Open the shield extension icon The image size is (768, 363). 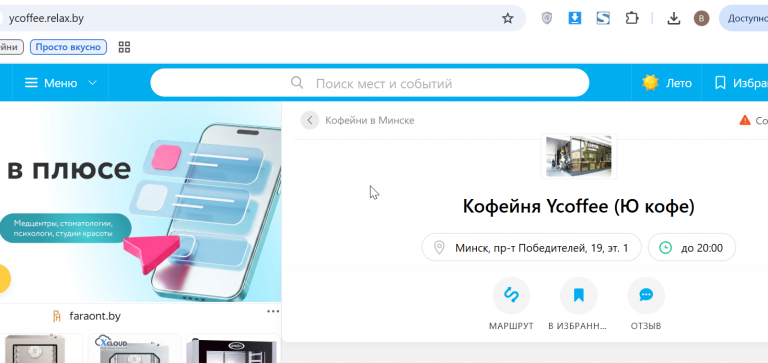[547, 19]
